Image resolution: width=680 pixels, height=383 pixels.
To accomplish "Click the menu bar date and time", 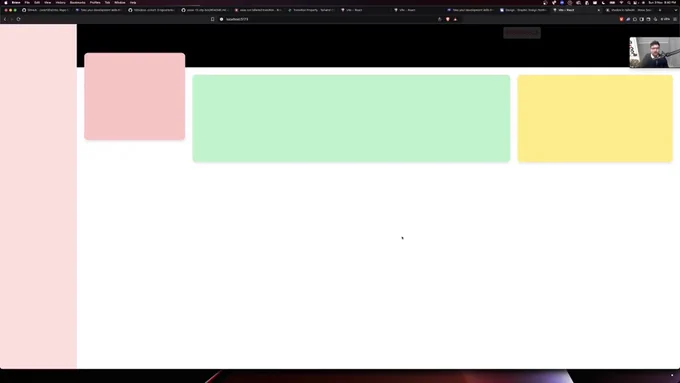I will point(662,3).
